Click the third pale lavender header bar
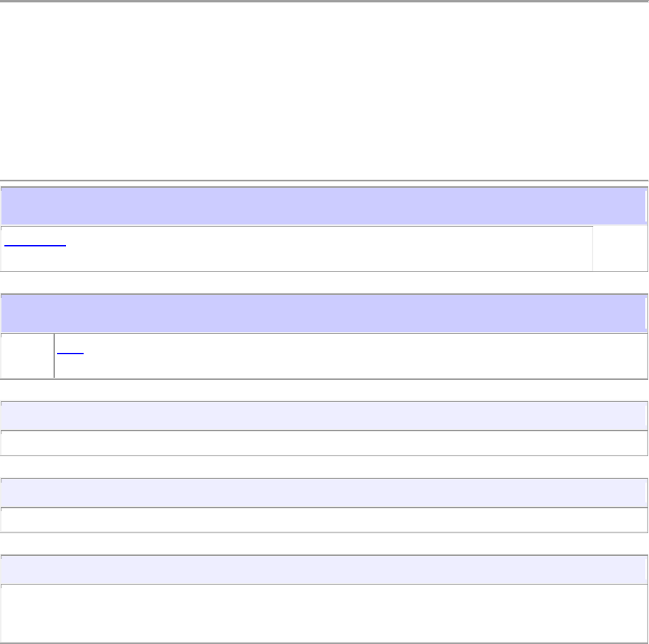This screenshot has height=644, width=649. [x=323, y=570]
